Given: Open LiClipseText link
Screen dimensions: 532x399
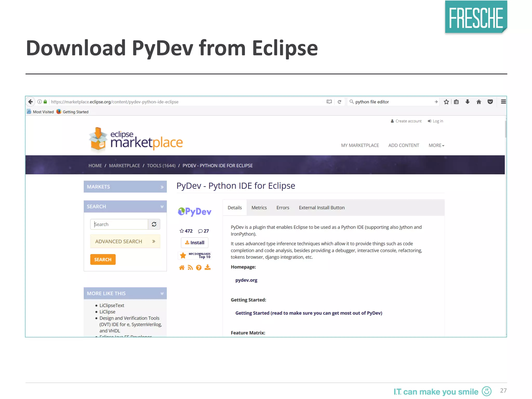Looking at the screenshot, I should click(x=112, y=305).
